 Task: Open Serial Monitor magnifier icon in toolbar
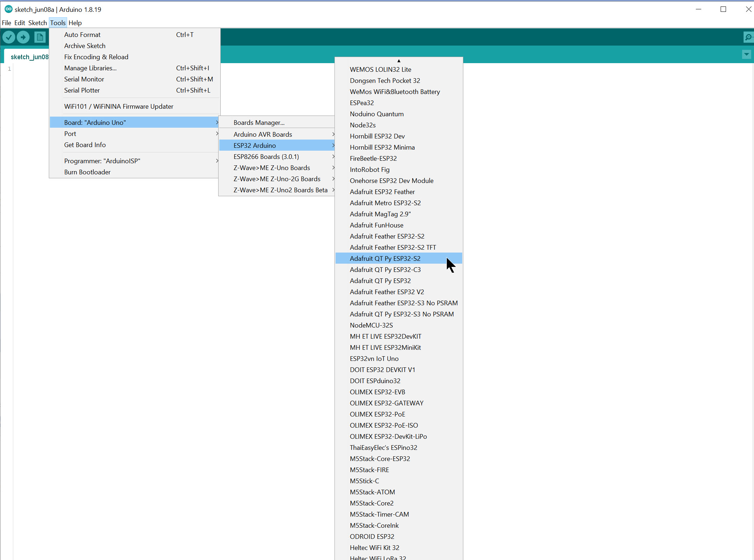[x=748, y=37]
